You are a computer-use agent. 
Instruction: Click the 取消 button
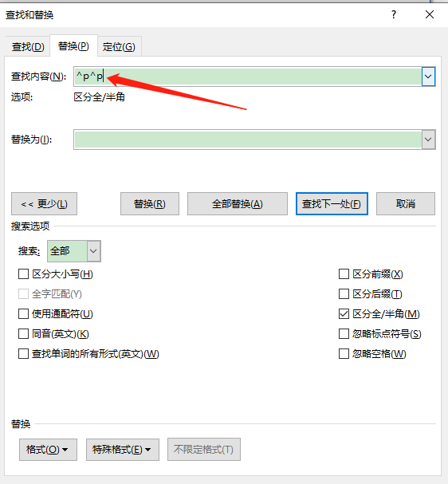[406, 203]
